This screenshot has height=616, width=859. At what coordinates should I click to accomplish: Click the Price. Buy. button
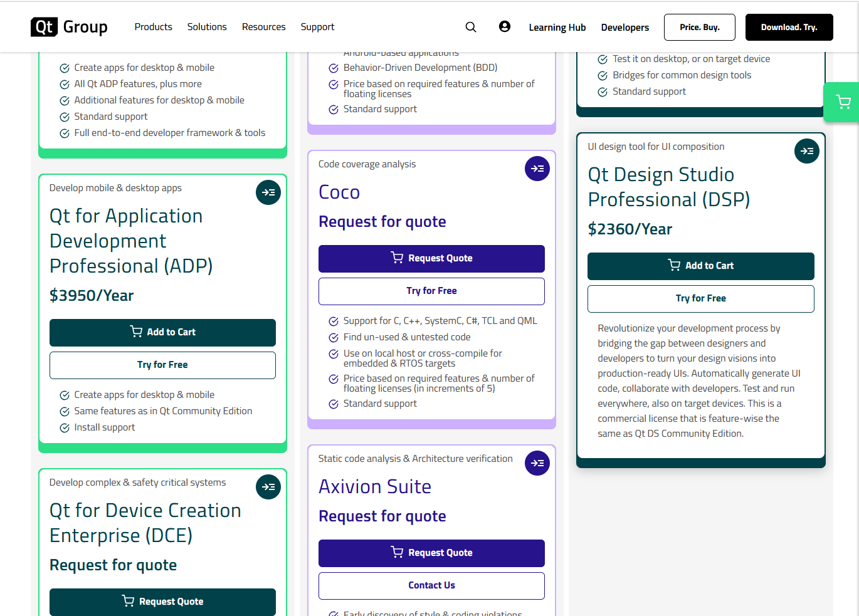point(700,27)
